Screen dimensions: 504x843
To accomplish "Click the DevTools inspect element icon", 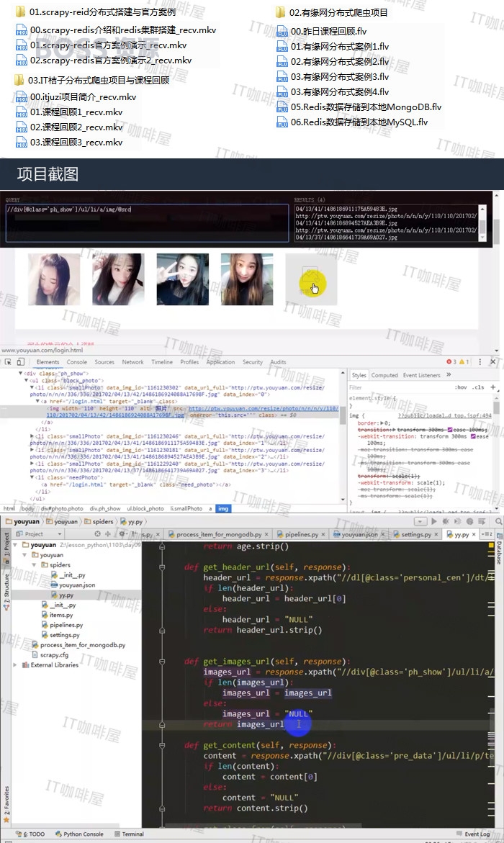I will (7, 362).
